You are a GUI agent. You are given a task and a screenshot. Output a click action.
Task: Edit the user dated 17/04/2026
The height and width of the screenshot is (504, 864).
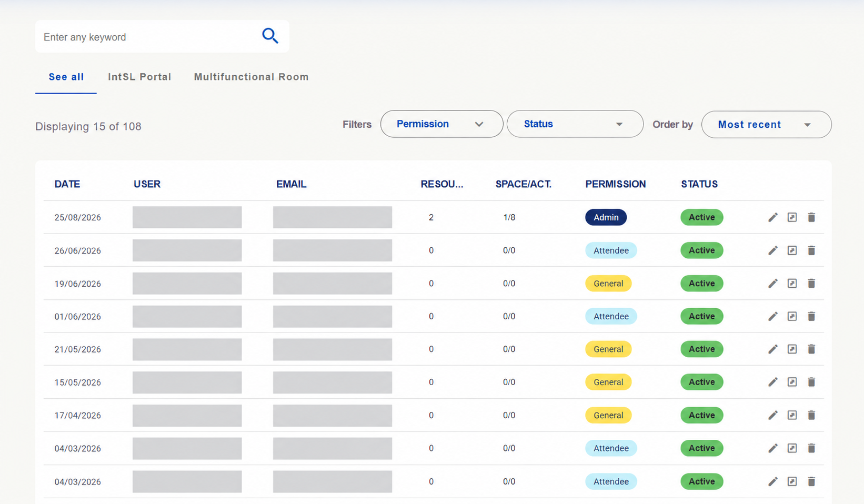click(772, 415)
